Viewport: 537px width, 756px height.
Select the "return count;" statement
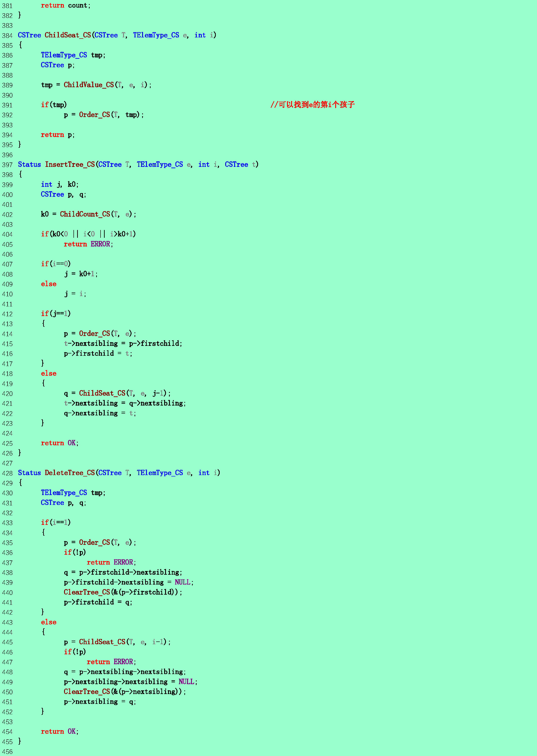66,5
